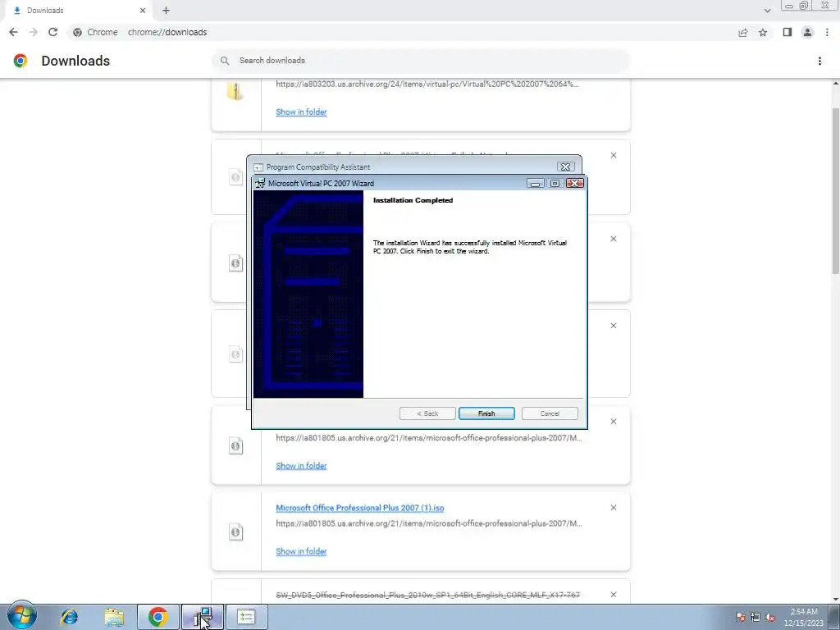Screen dimensions: 840x630
Task: Open Chrome three-dot menu
Action: [827, 32]
